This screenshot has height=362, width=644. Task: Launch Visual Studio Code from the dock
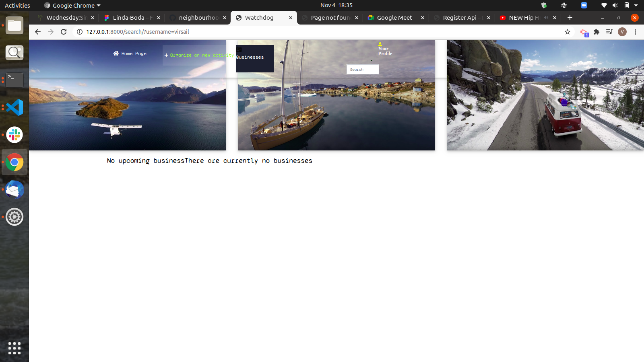[x=14, y=107]
